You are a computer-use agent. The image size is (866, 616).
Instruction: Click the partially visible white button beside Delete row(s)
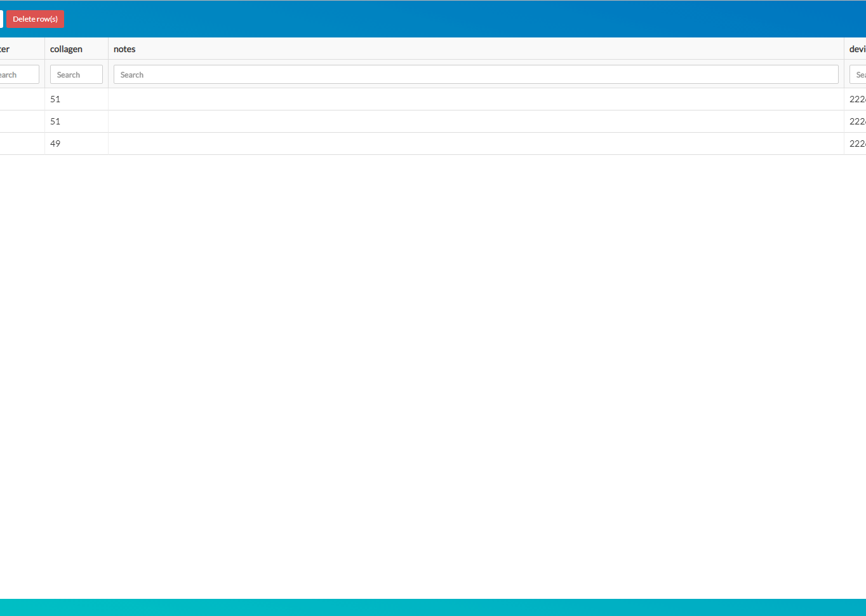coord(1,19)
